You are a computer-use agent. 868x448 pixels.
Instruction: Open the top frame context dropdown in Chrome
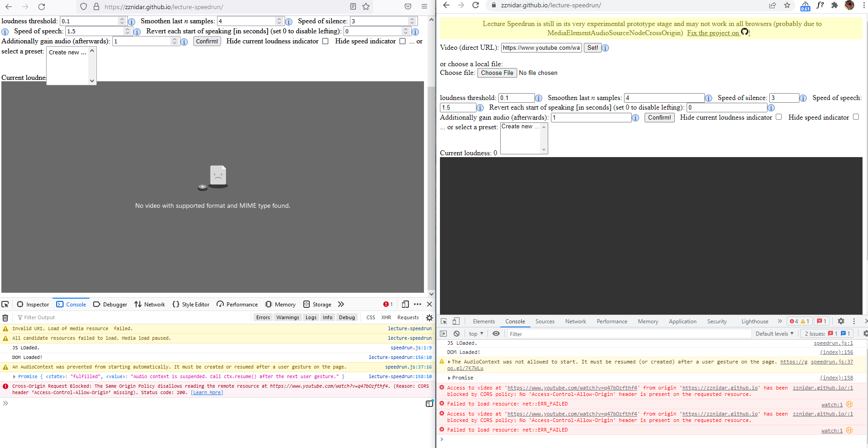475,333
